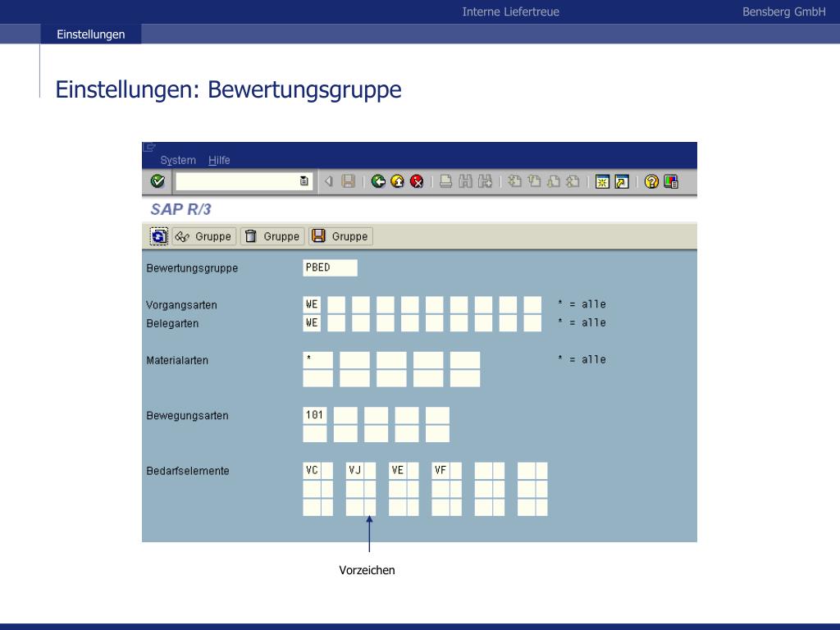This screenshot has width=840, height=630.
Task: Click the '* = alle' hint beside Materialarten
Action: coord(582,359)
